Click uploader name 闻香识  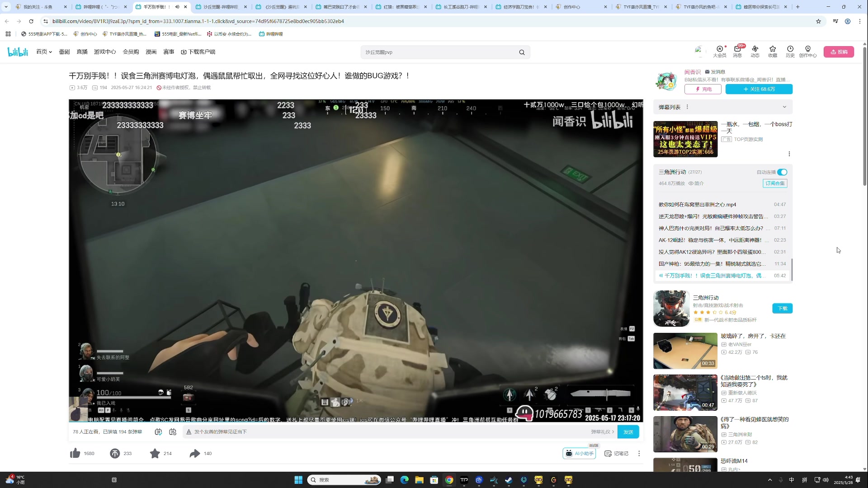[x=693, y=72]
